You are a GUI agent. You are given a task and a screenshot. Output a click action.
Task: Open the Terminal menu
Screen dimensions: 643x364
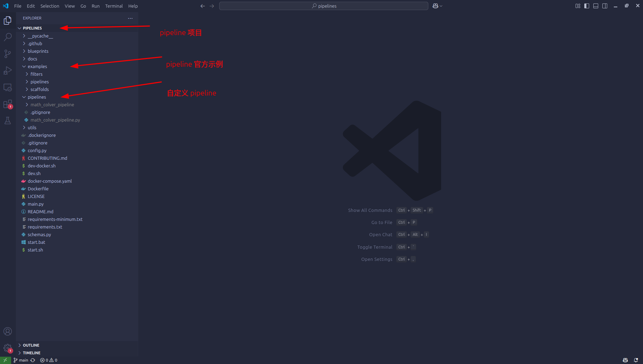pos(114,6)
